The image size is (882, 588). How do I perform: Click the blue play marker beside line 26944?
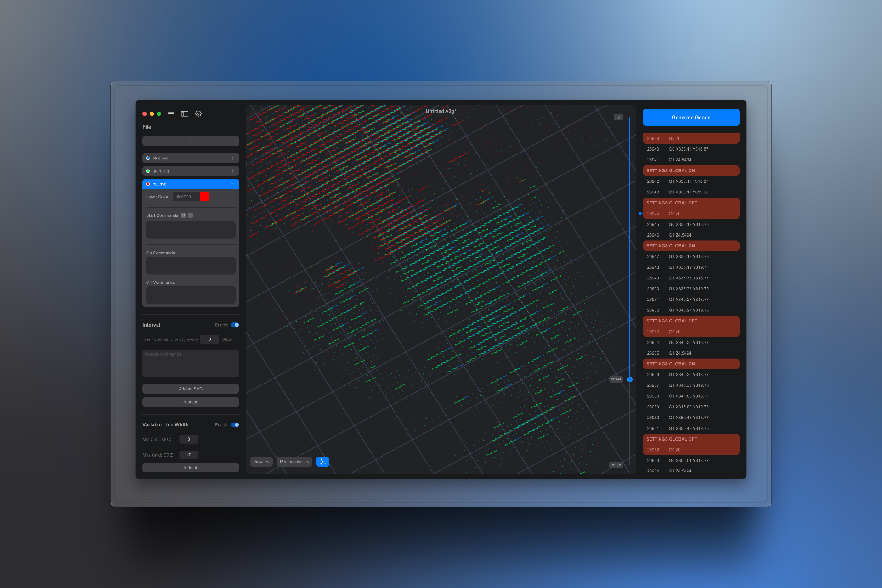640,213
